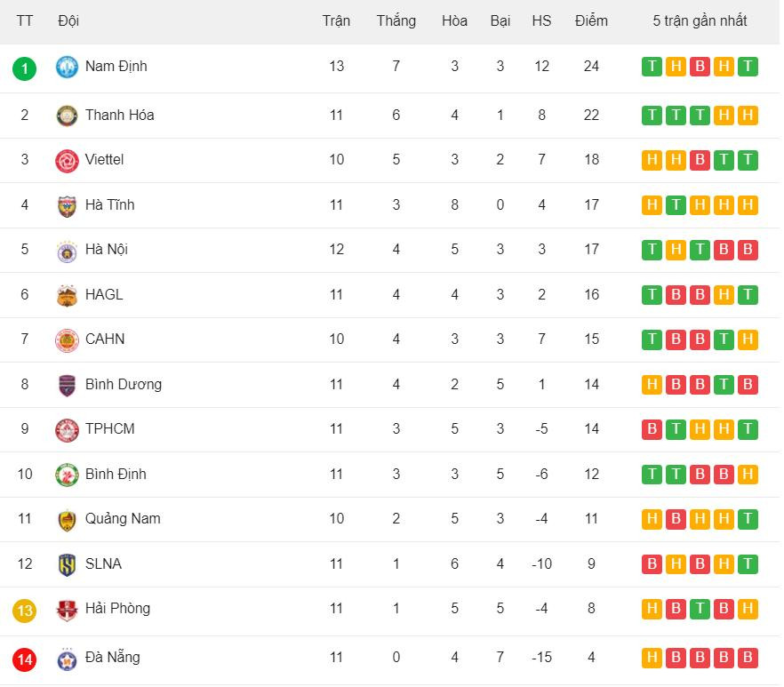Click the Đà Nẵng club logo
This screenshot has width=784, height=687.
point(68,659)
